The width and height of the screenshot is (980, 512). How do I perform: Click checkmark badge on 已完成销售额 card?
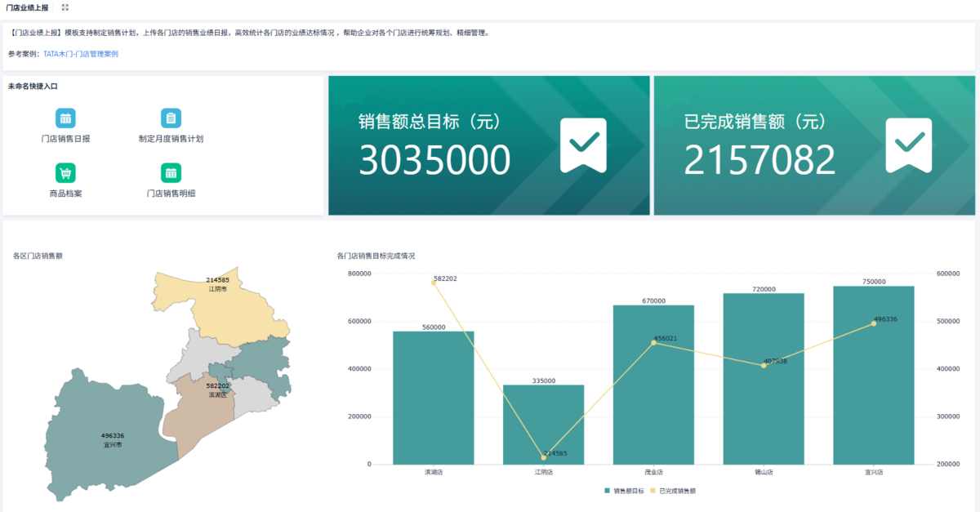[909, 145]
